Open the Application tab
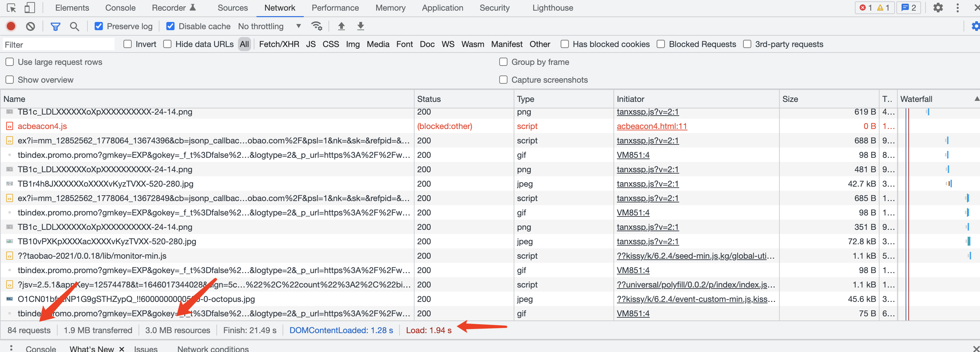The width and height of the screenshot is (980, 352). click(442, 8)
